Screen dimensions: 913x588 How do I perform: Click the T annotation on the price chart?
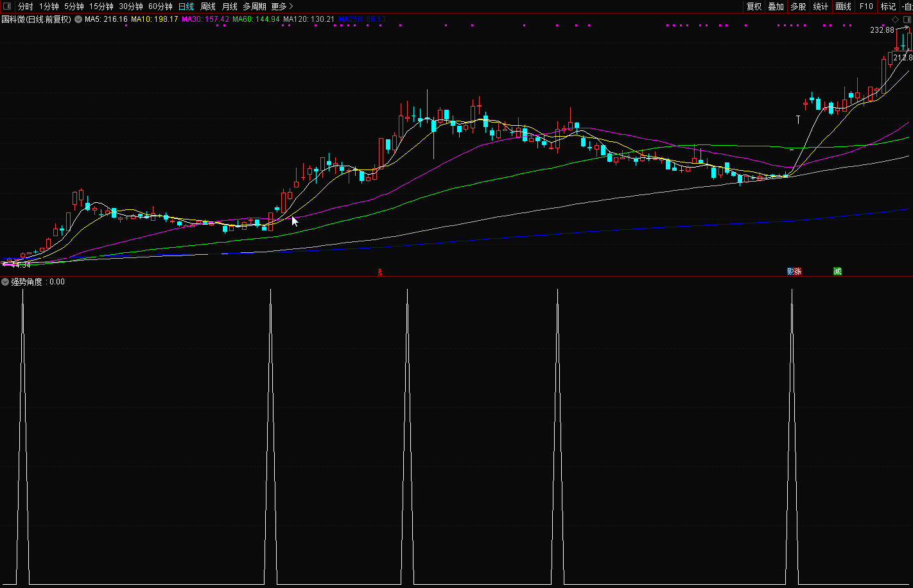pos(798,119)
